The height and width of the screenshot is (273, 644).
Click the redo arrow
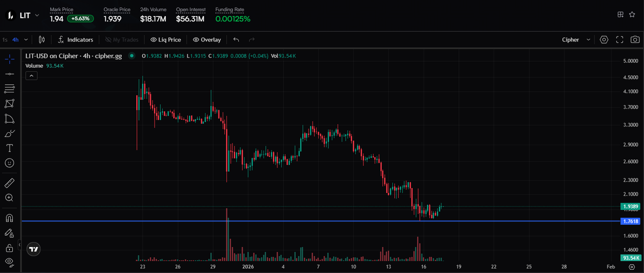252,40
